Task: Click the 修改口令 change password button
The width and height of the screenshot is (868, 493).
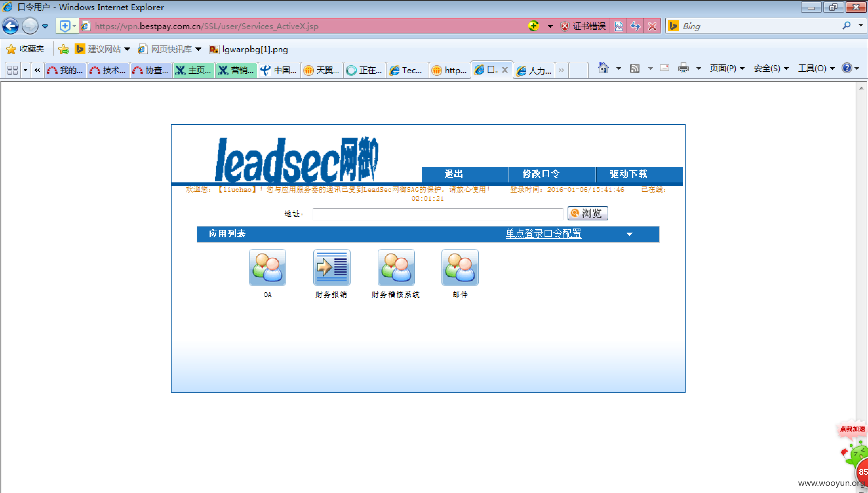Action: point(552,174)
